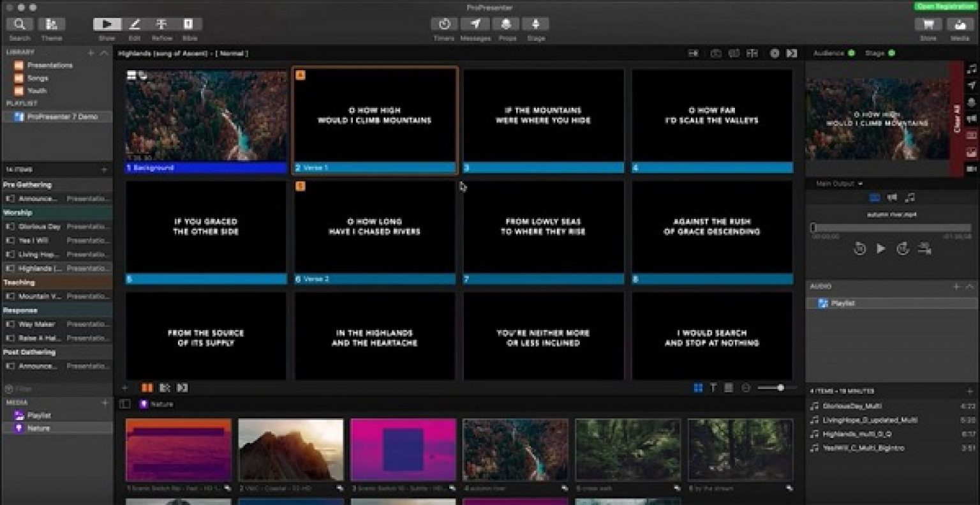The height and width of the screenshot is (505, 980).
Task: Adjust the slide thumbnail size slider
Action: click(x=780, y=388)
